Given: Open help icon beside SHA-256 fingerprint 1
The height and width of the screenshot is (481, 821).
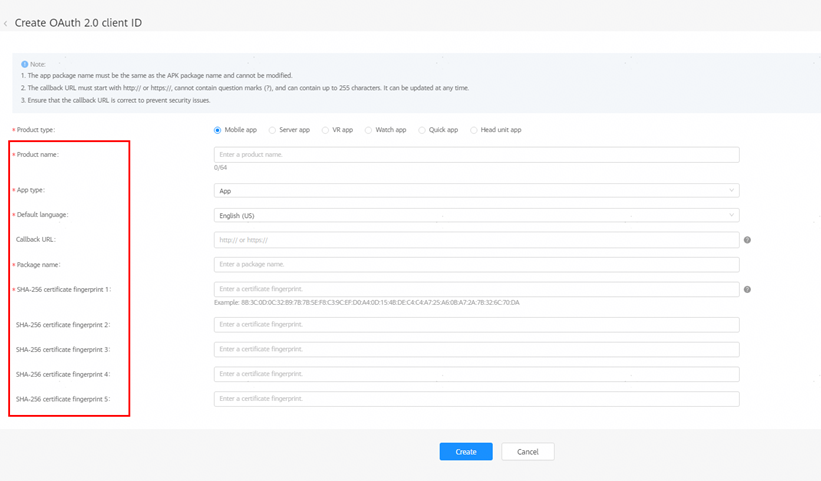Looking at the screenshot, I should pyautogui.click(x=747, y=289).
